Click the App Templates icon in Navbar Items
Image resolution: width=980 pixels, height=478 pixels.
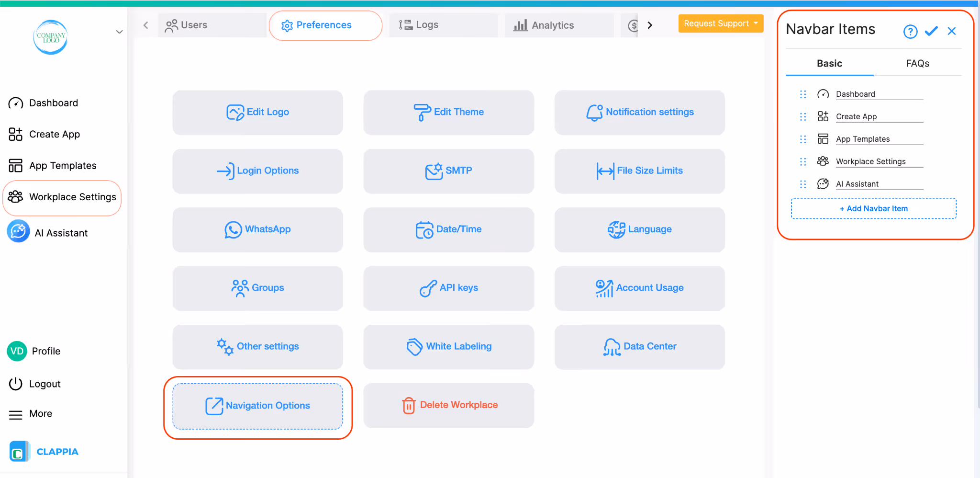[x=823, y=139]
